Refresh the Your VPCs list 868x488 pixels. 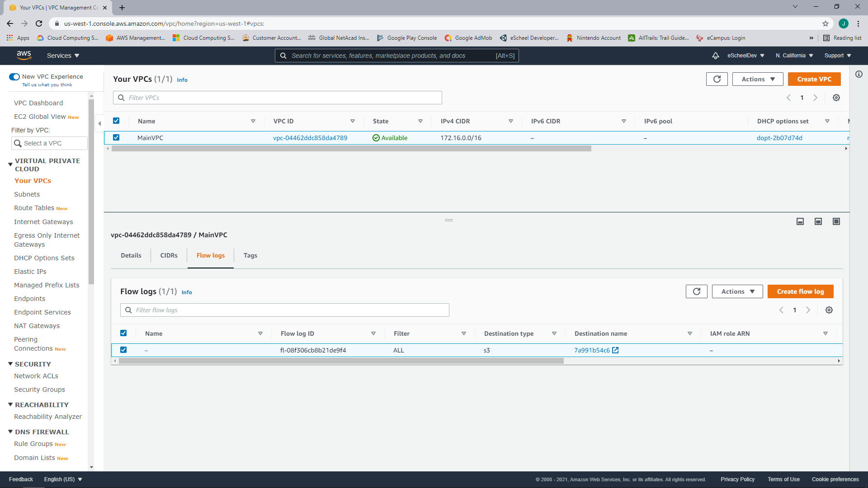pyautogui.click(x=717, y=79)
